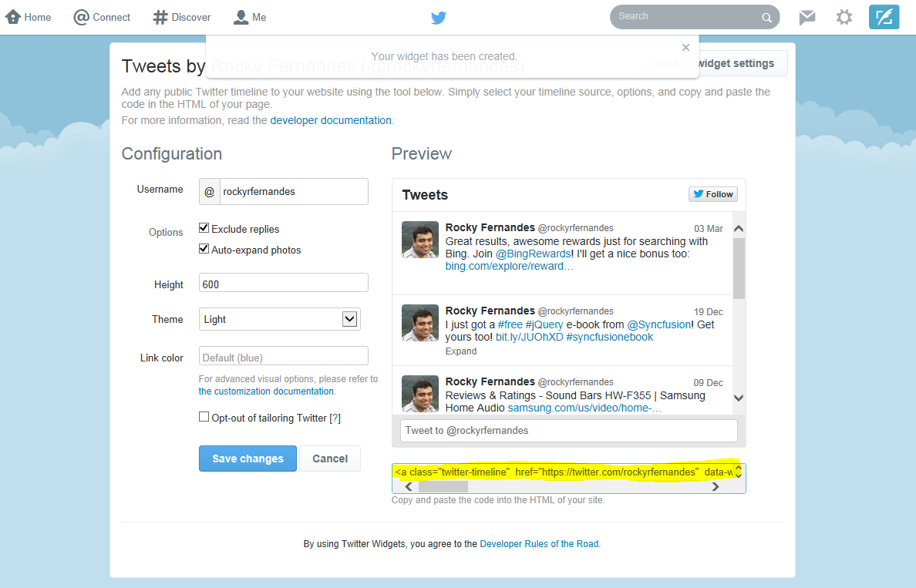Open the samsung.com/us/video link
Viewport: 916px width, 588px height.
584,408
